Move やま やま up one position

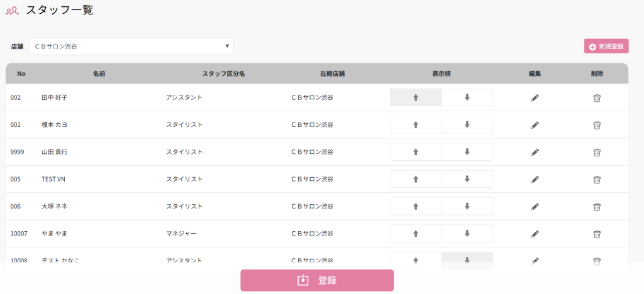pos(416,234)
